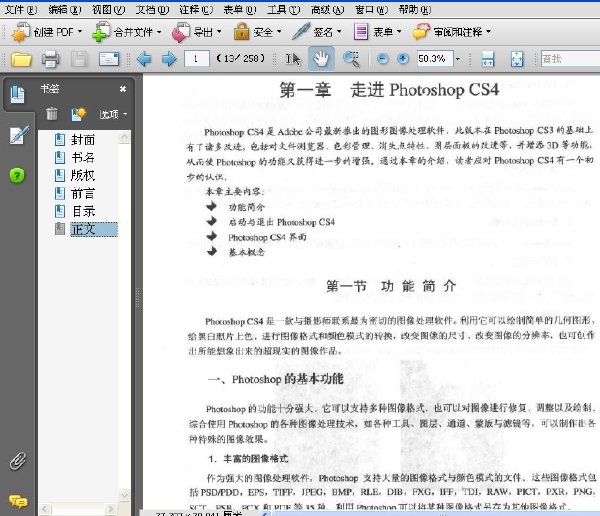Viewport: 600px width, 516px height.
Task: Click the navigation pane divider handle
Action: 138,297
